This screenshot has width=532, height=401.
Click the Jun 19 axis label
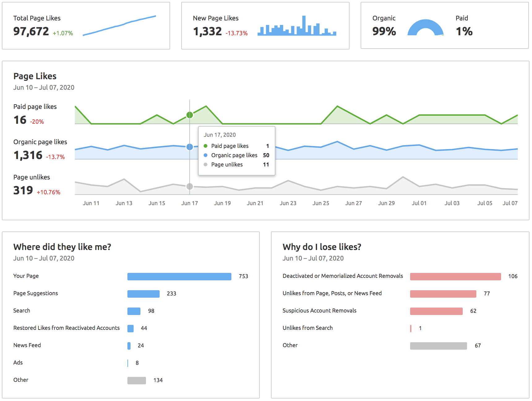(222, 203)
